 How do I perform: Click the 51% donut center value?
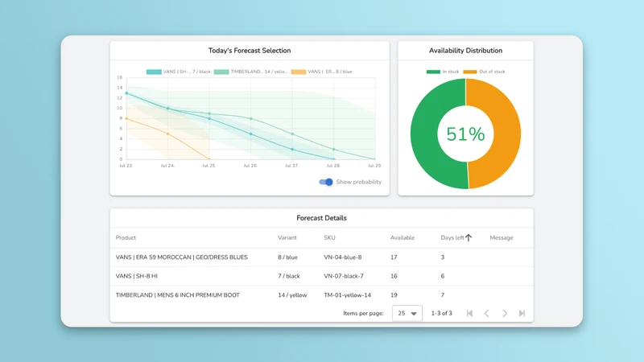tap(465, 134)
